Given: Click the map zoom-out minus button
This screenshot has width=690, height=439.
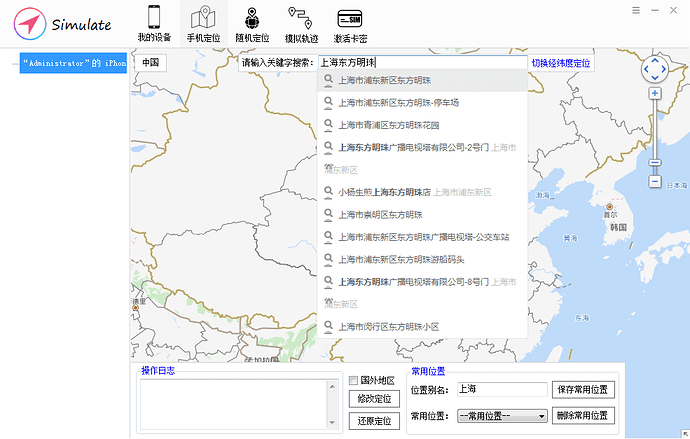Looking at the screenshot, I should click(x=655, y=181).
